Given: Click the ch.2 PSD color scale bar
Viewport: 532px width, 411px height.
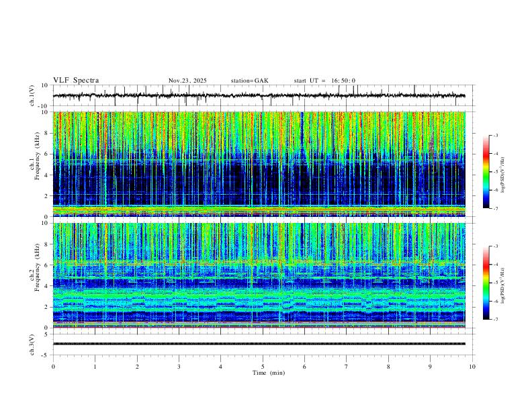Looking at the screenshot, I should pos(486,283).
